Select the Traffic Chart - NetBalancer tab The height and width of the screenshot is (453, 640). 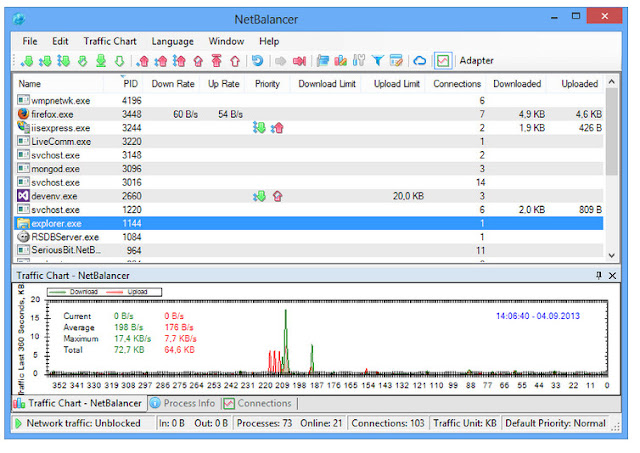[x=78, y=403]
